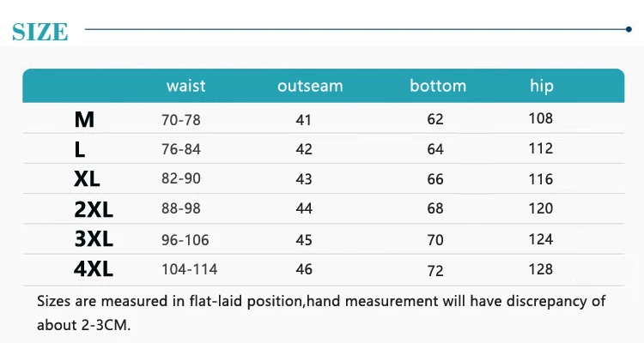
Task: Click the waist column header
Action: (186, 86)
